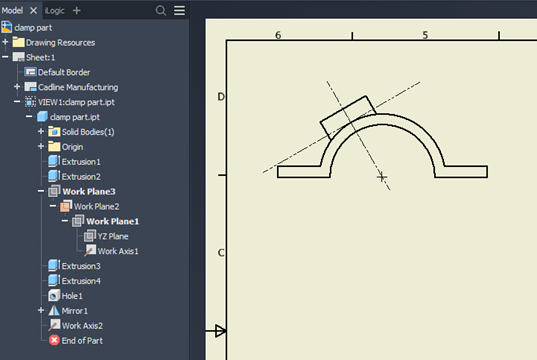Select the 'Extrusion2' label
The height and width of the screenshot is (360, 537).
click(81, 177)
